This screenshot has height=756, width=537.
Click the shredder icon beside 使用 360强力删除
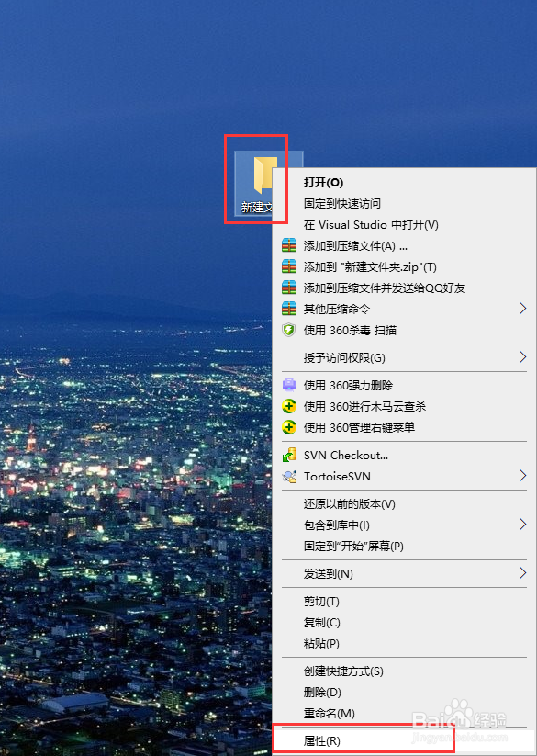[289, 385]
